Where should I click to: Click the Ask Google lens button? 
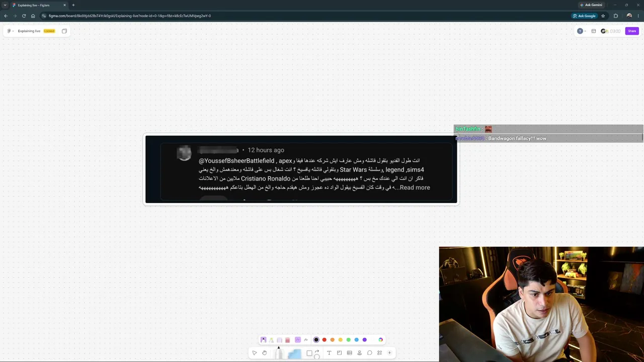[x=584, y=16]
